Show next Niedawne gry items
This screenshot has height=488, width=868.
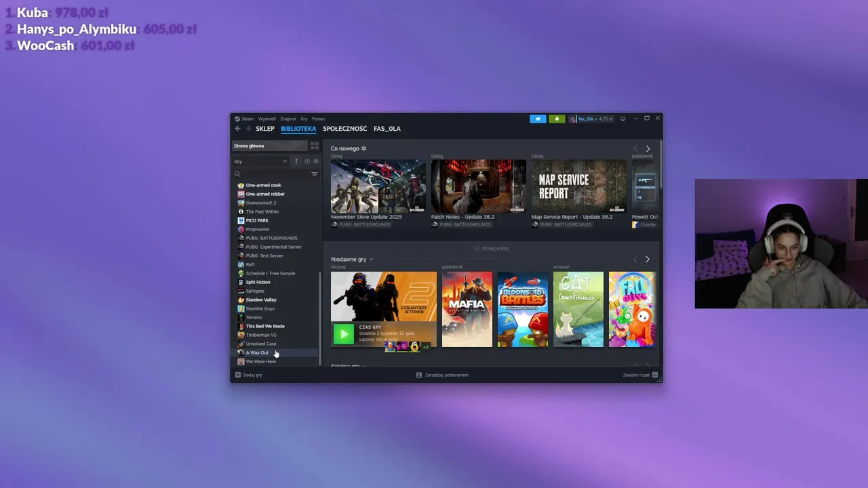tap(648, 260)
